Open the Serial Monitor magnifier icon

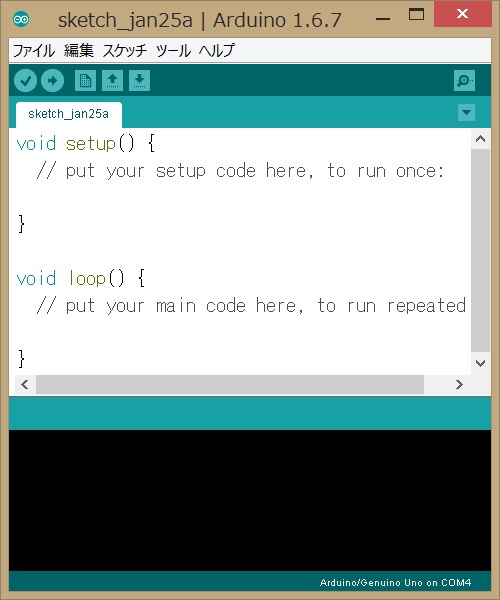pos(464,81)
